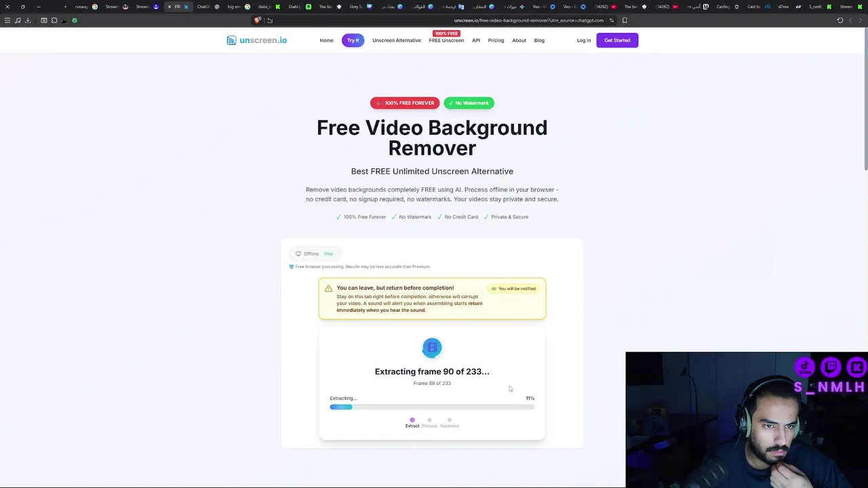Click the green No Watermark badge
This screenshot has width=868, height=488.
point(469,103)
